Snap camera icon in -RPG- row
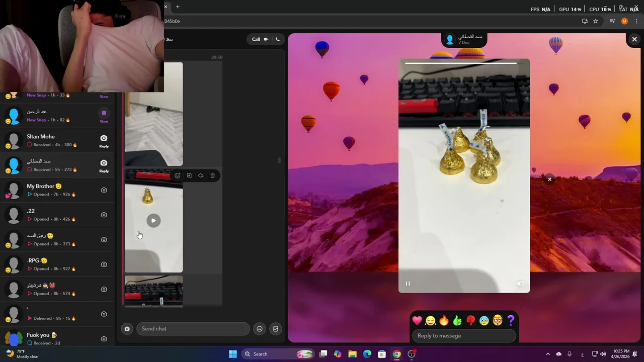 click(x=104, y=264)
